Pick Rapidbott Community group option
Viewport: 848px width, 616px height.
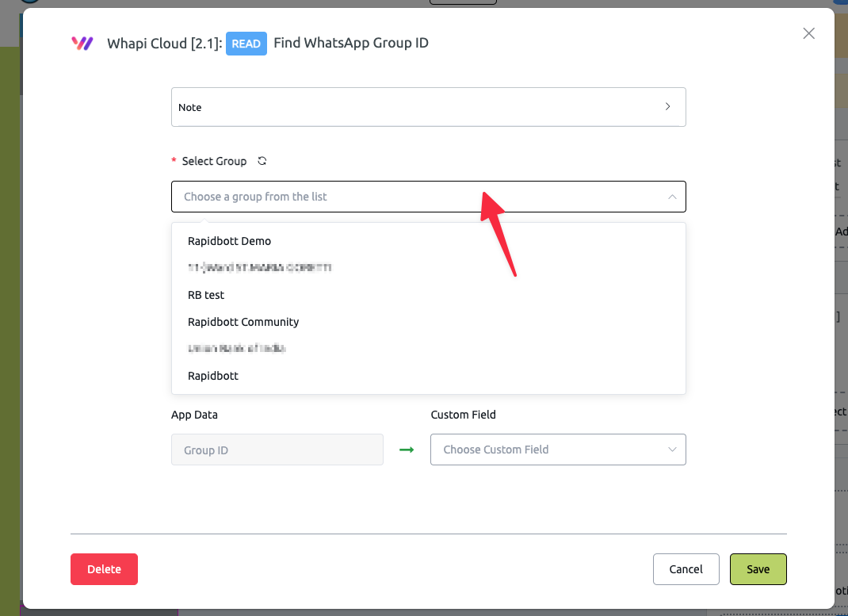click(243, 322)
